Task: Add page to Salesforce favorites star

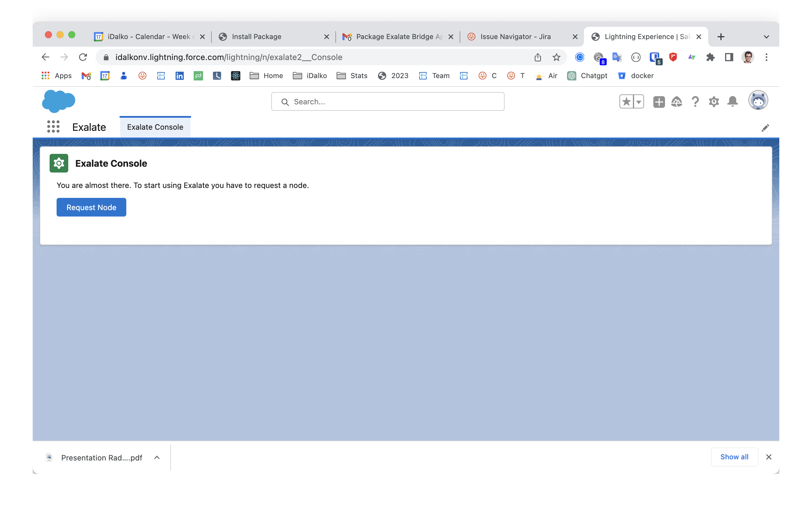Action: [626, 101]
